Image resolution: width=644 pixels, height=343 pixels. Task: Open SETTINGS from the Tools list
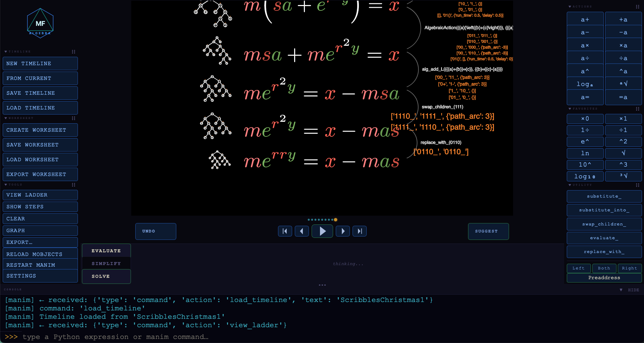(x=40, y=276)
